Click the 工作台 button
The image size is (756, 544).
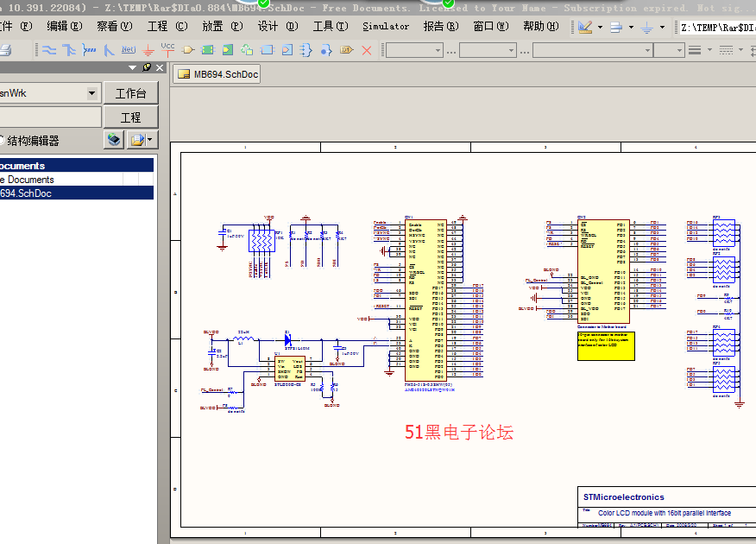tap(130, 93)
